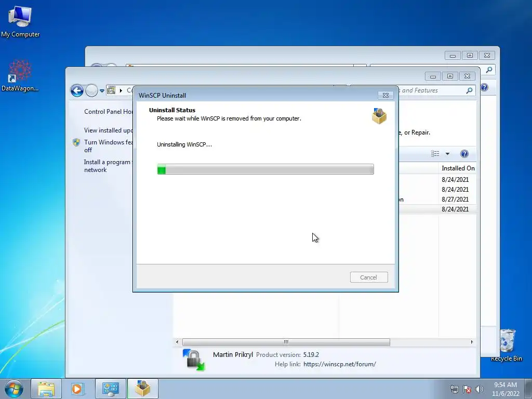The height and width of the screenshot is (399, 532).
Task: Expand the address bar breadcrumb arrow
Action: pos(121,90)
